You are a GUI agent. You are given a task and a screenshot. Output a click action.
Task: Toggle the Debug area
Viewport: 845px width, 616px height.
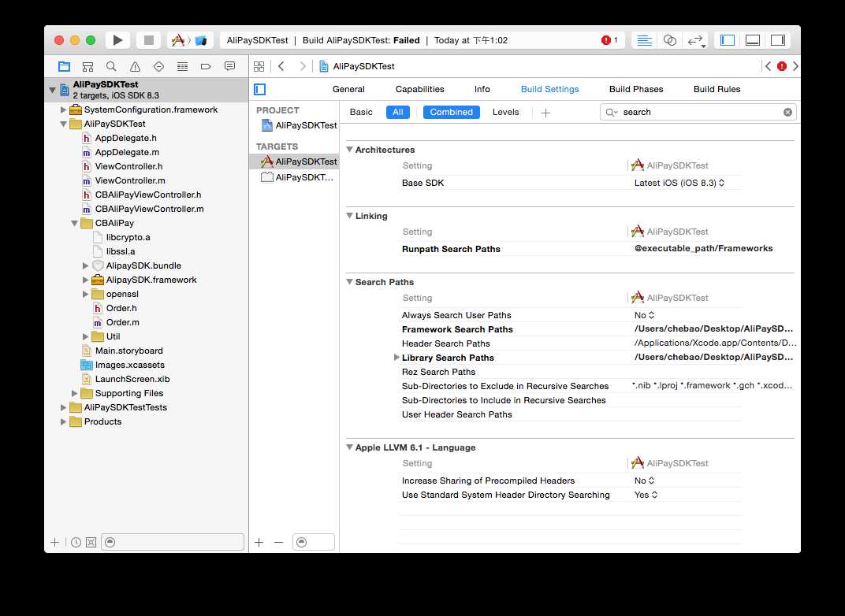753,40
